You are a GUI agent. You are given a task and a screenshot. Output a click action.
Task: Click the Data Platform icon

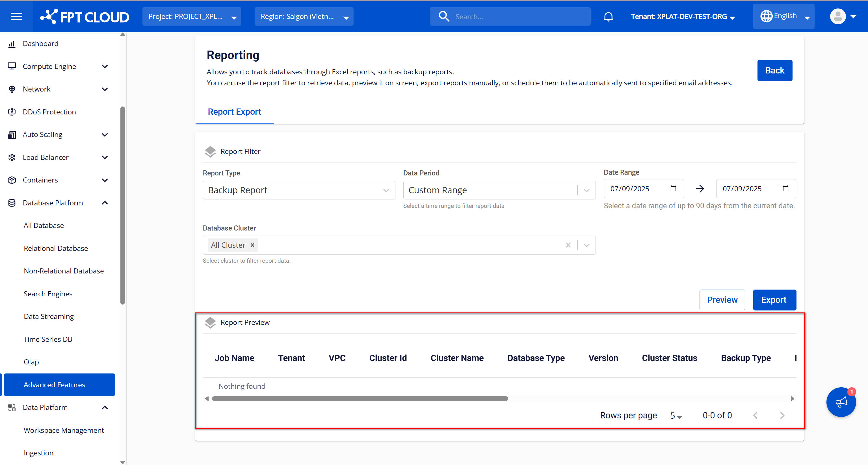click(x=12, y=407)
